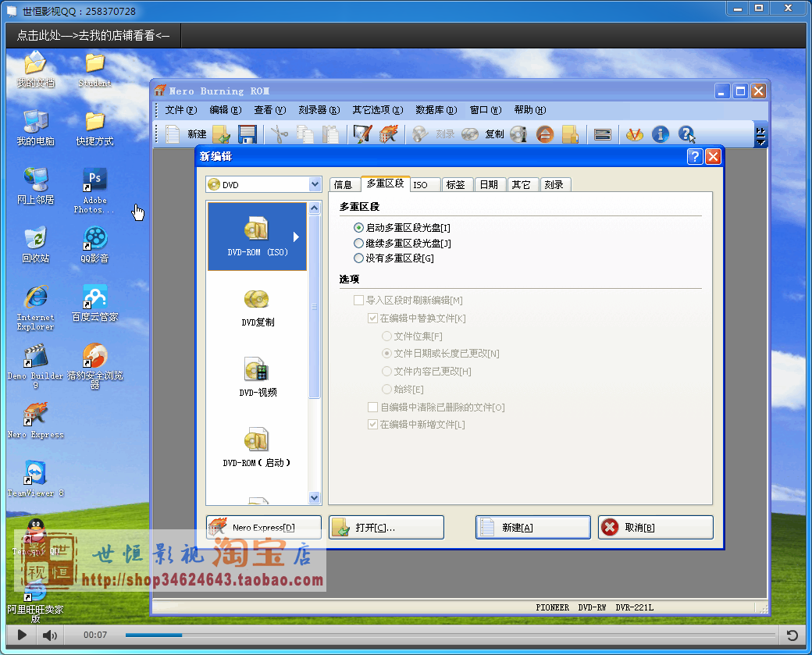The image size is (812, 655).
Task: Select DVD复制 compilation type
Action: point(258,308)
